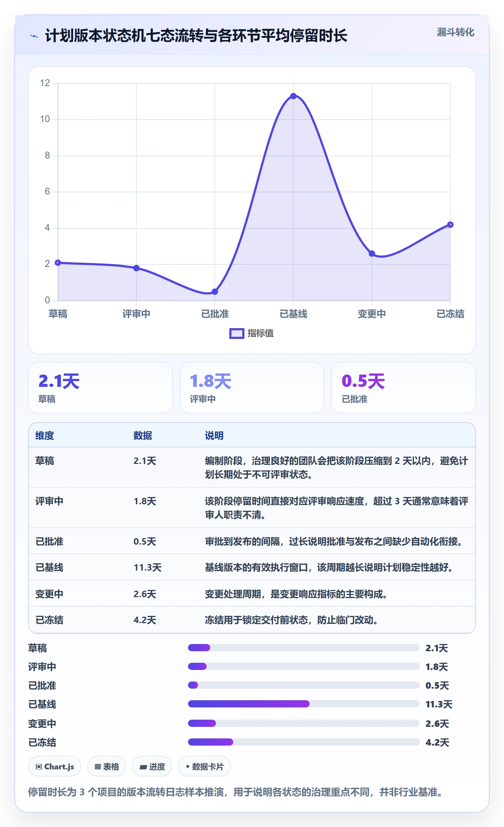This screenshot has height=827, width=504.
Task: Toggle the 指标值 legend swatch
Action: pyautogui.click(x=237, y=334)
